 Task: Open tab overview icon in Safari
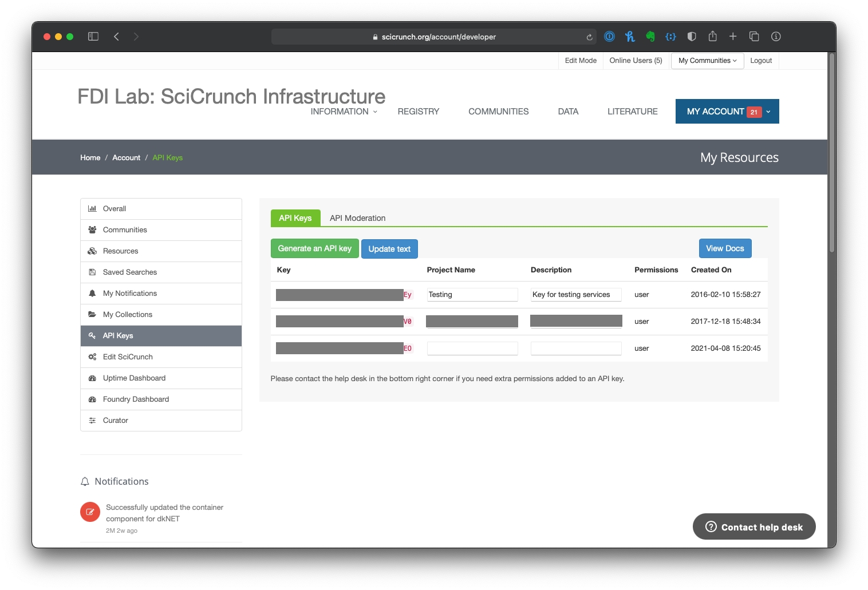click(x=754, y=37)
